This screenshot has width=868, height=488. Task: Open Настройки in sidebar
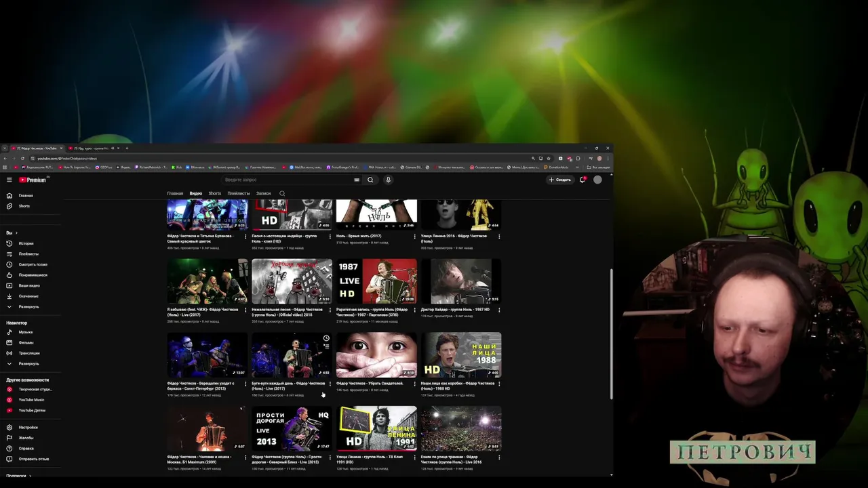(x=28, y=427)
